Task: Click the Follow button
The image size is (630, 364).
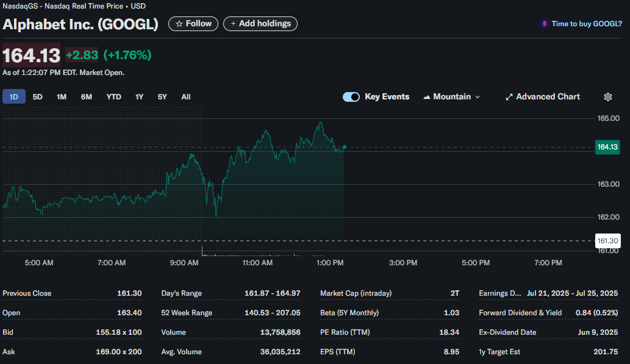Action: click(193, 24)
